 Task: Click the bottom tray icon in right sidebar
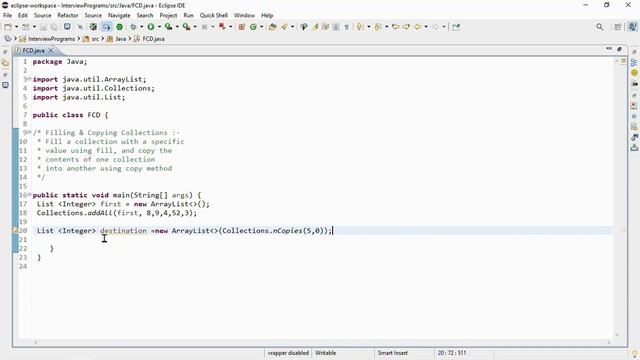pos(634,148)
